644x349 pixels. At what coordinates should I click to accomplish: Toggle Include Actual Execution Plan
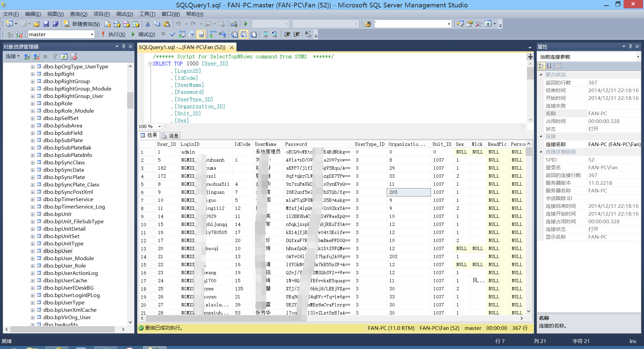click(x=213, y=34)
